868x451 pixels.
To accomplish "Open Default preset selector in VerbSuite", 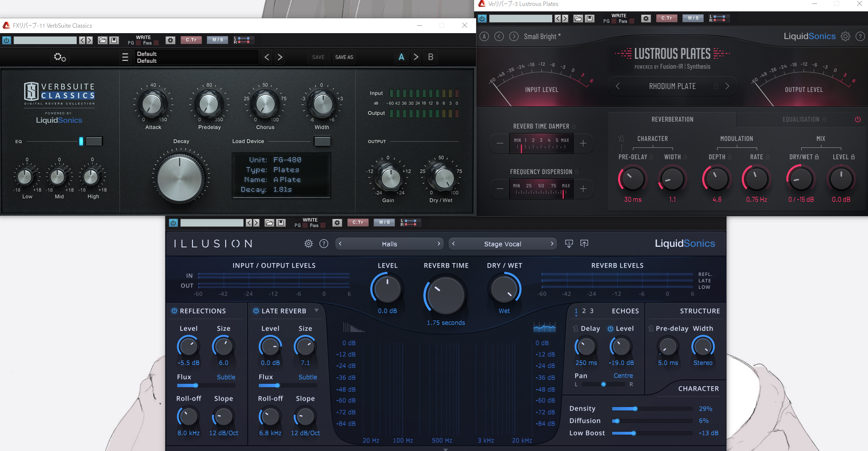I will [196, 57].
